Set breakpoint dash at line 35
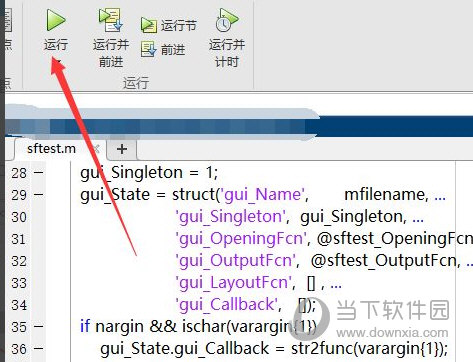The height and width of the screenshot is (362, 473). point(39,327)
